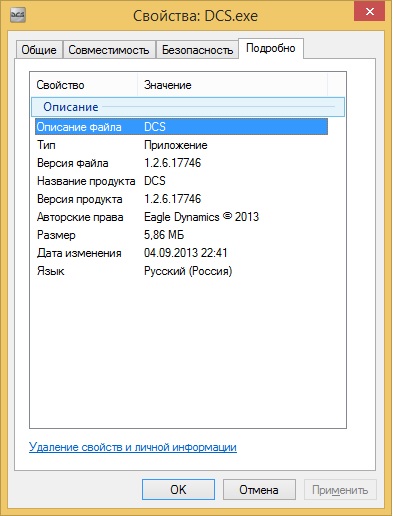Viewport: 393px width, 516px height.
Task: Click the 5,86 МБ size value
Action: (164, 235)
